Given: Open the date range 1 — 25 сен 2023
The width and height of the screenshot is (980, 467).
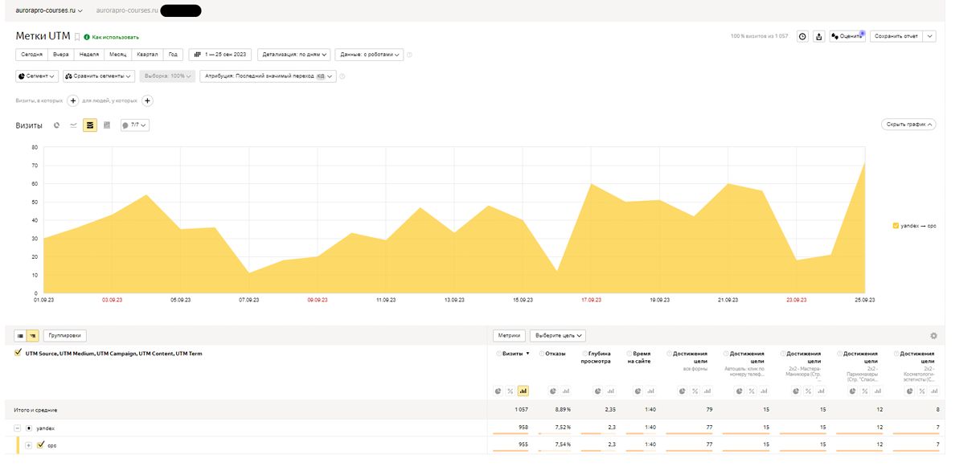Looking at the screenshot, I should pos(221,55).
